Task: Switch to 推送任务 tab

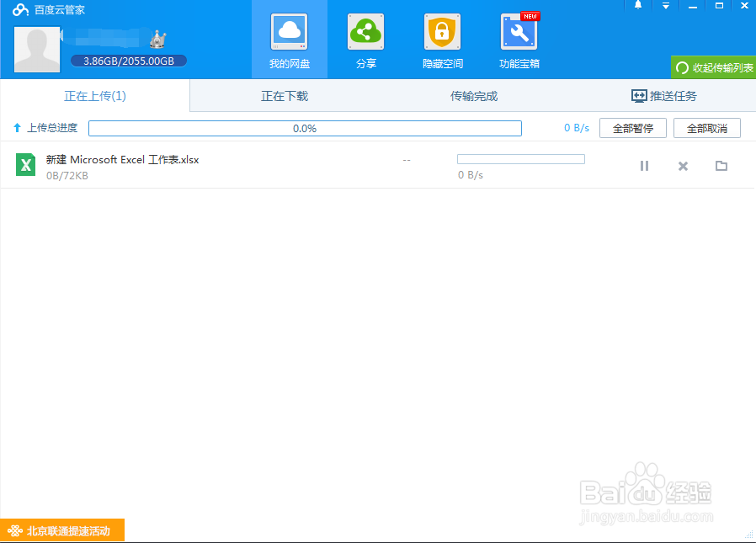Action: pos(663,96)
